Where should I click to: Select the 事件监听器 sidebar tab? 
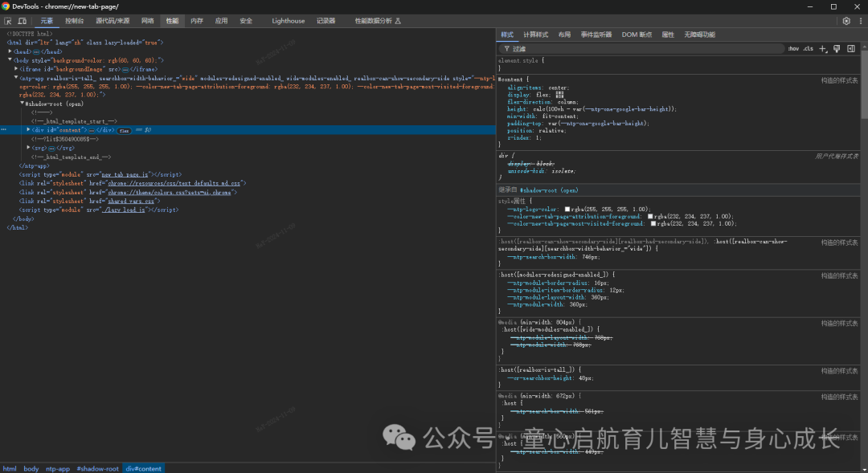(596, 35)
